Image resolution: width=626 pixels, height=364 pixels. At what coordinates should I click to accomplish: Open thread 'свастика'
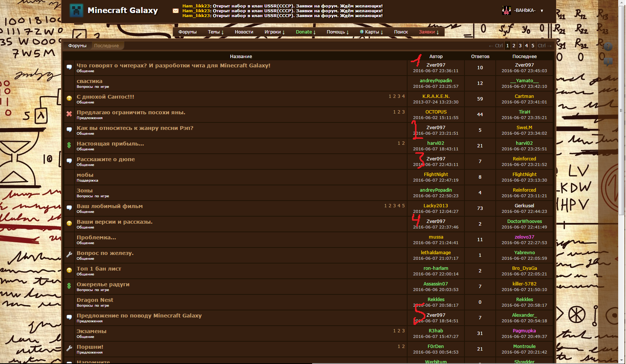90,81
